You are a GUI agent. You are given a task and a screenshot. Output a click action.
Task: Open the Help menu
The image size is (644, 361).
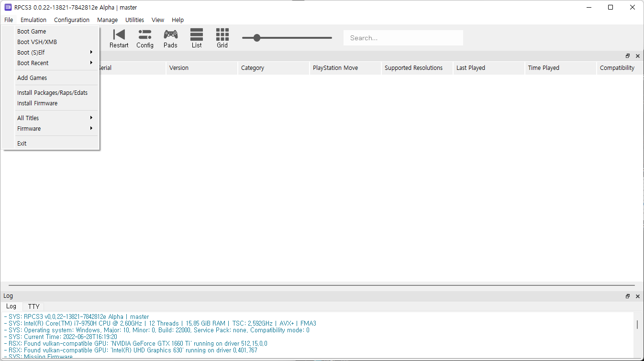click(178, 20)
